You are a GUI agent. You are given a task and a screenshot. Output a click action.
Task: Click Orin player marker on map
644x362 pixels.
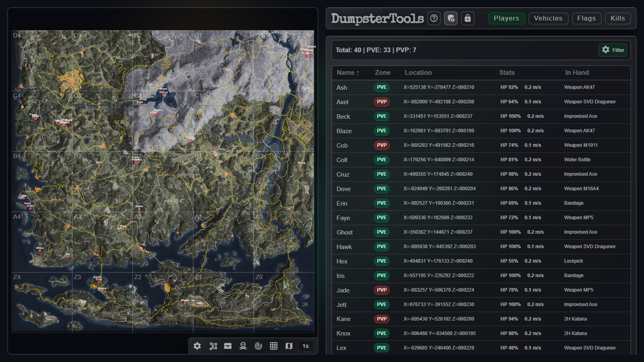(99, 165)
